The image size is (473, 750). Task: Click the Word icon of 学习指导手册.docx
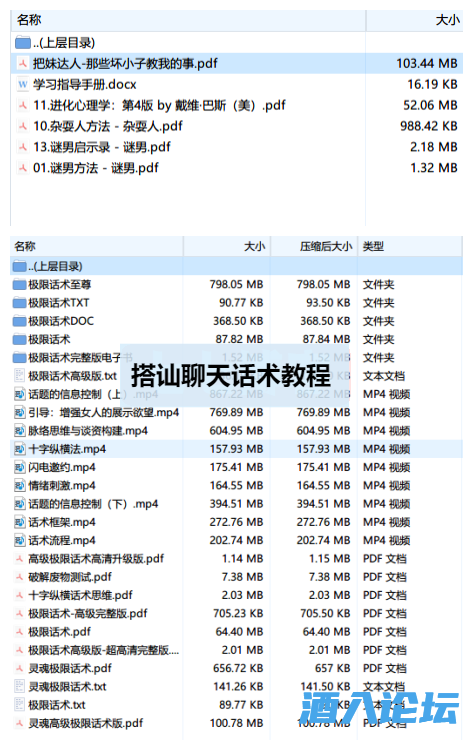[22, 84]
